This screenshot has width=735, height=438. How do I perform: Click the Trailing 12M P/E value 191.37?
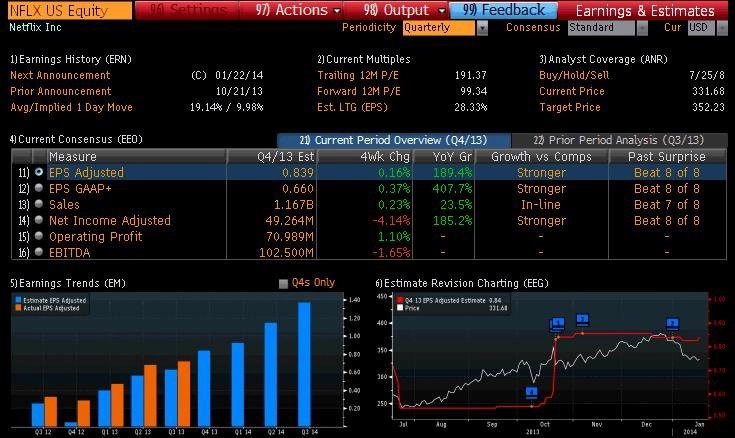471,75
